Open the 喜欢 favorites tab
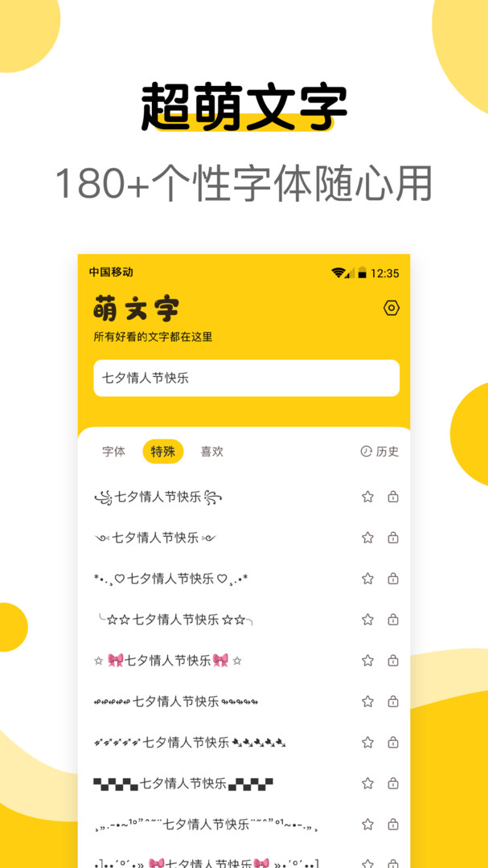 pyautogui.click(x=211, y=452)
